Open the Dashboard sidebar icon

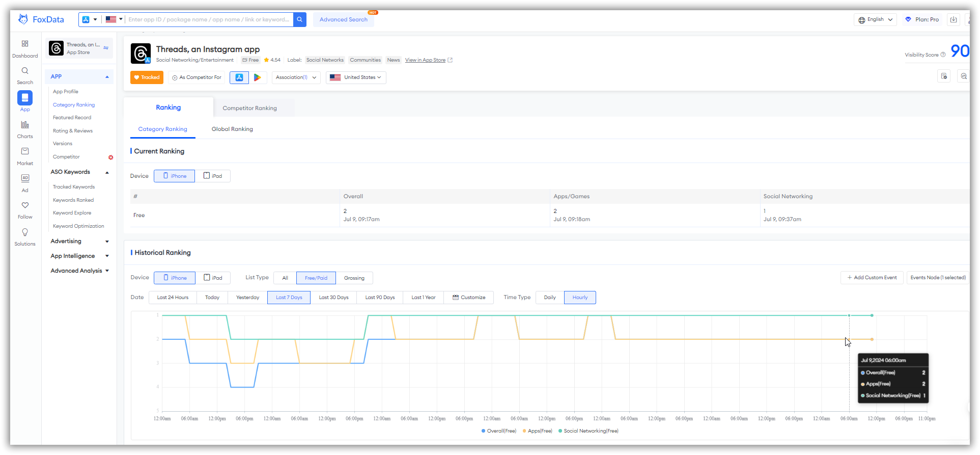click(x=25, y=44)
